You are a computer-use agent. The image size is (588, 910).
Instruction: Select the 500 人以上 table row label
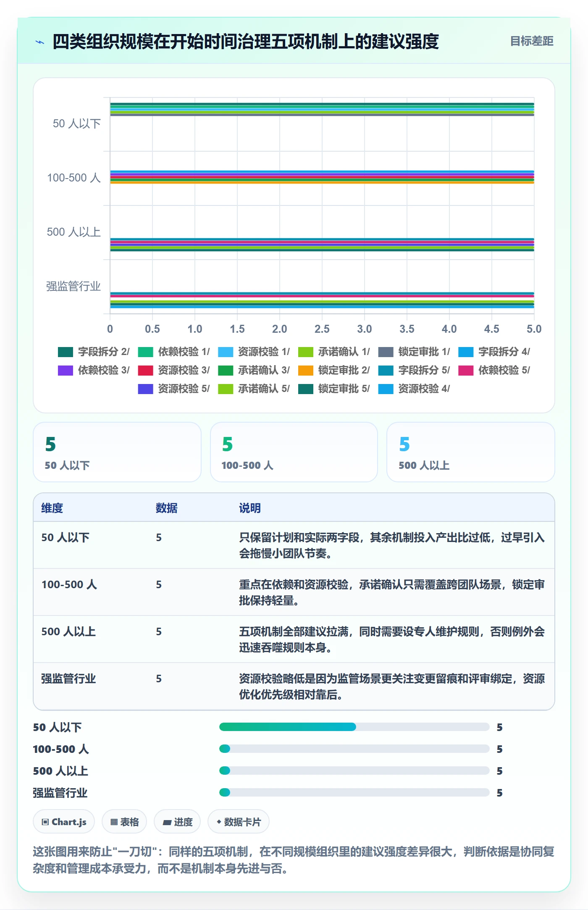[68, 631]
